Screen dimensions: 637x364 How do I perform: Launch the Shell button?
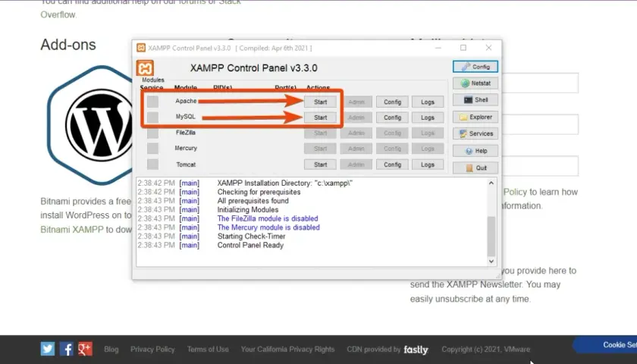pos(475,100)
